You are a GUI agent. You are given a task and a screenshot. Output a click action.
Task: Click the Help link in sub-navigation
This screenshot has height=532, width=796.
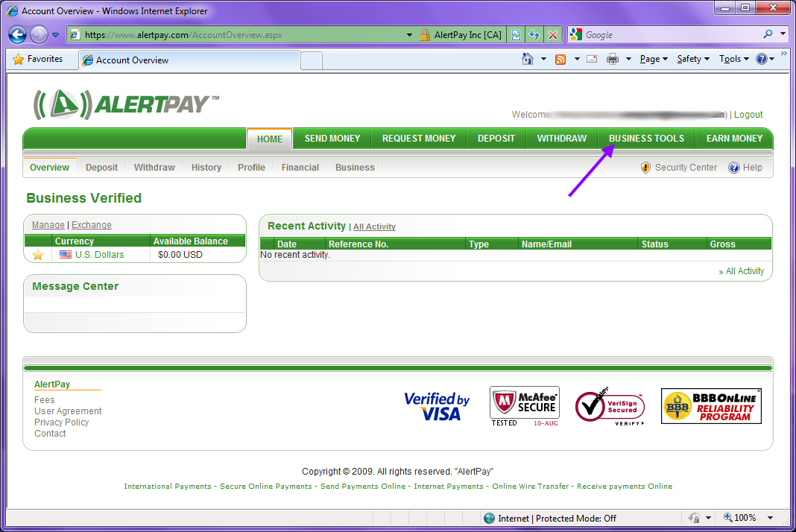752,168
